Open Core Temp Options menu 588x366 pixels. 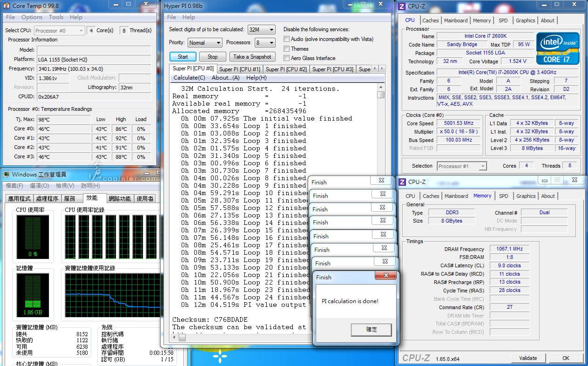point(32,17)
